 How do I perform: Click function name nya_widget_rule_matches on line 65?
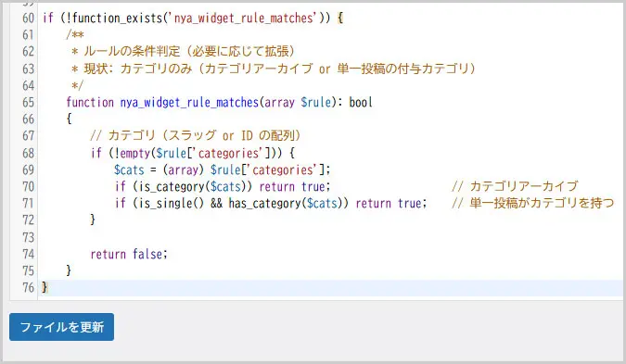(x=189, y=103)
